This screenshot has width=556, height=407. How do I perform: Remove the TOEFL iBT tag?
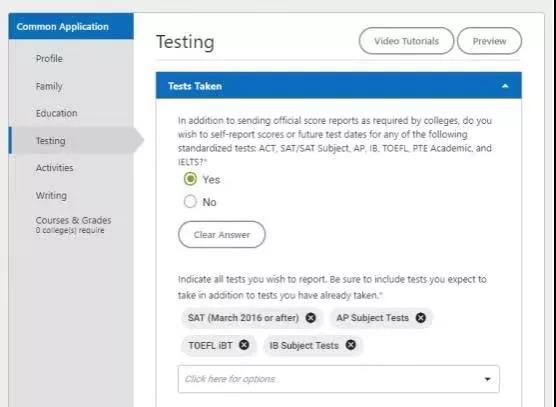(x=244, y=345)
